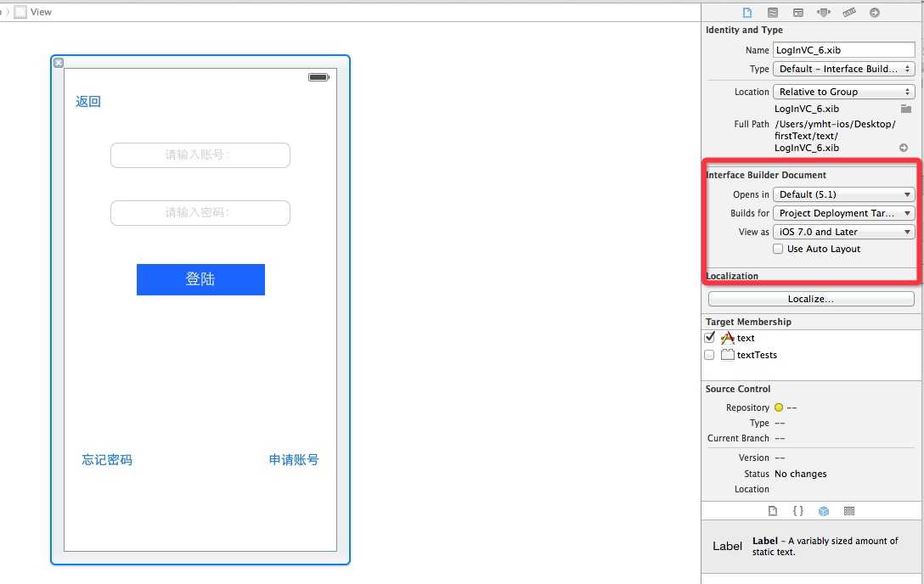924x584 pixels.
Task: Show the File Template library
Action: pos(773,511)
